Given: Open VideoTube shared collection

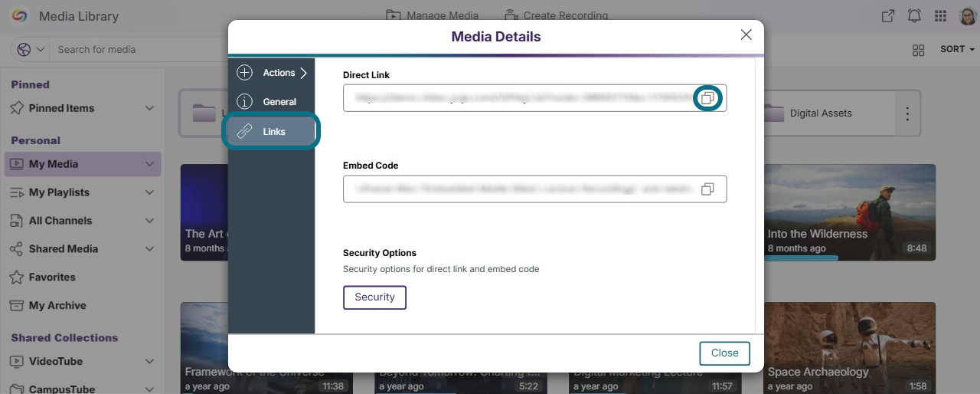Looking at the screenshot, I should 56,362.
